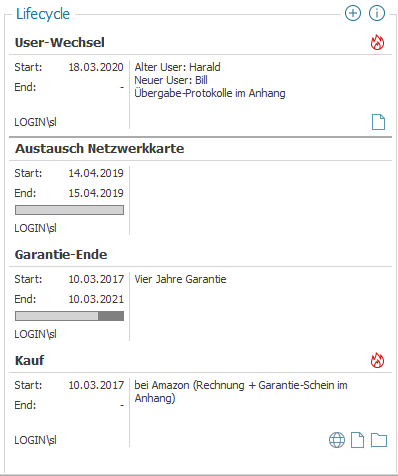Viewport: 398px width, 476px height.
Task: Click the 10.03.2021 end date
Action: tap(96, 299)
